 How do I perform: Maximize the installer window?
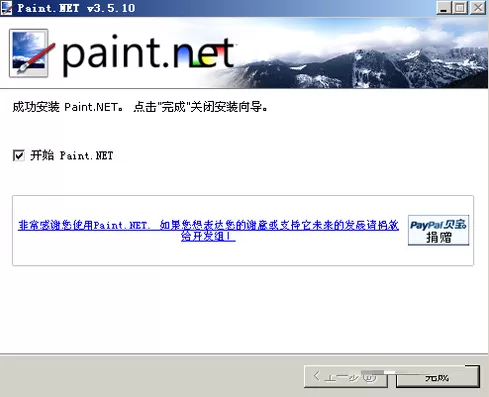[460, 8]
